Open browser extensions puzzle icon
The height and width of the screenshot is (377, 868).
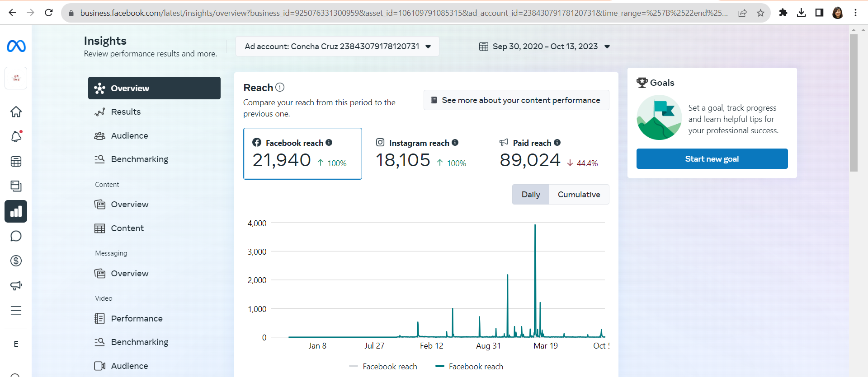click(783, 13)
